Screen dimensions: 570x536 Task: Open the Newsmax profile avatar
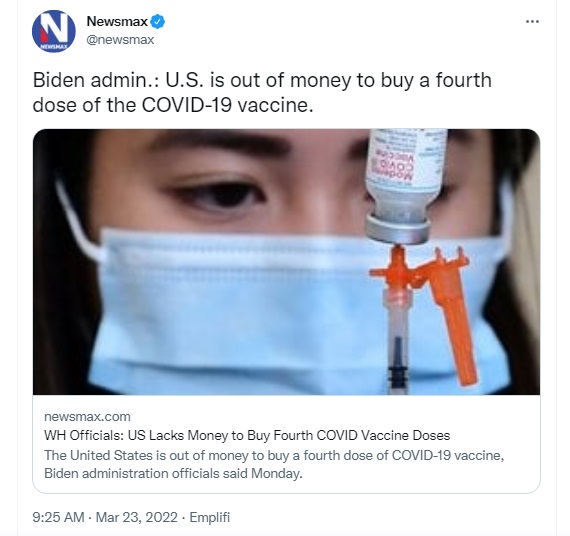click(53, 31)
